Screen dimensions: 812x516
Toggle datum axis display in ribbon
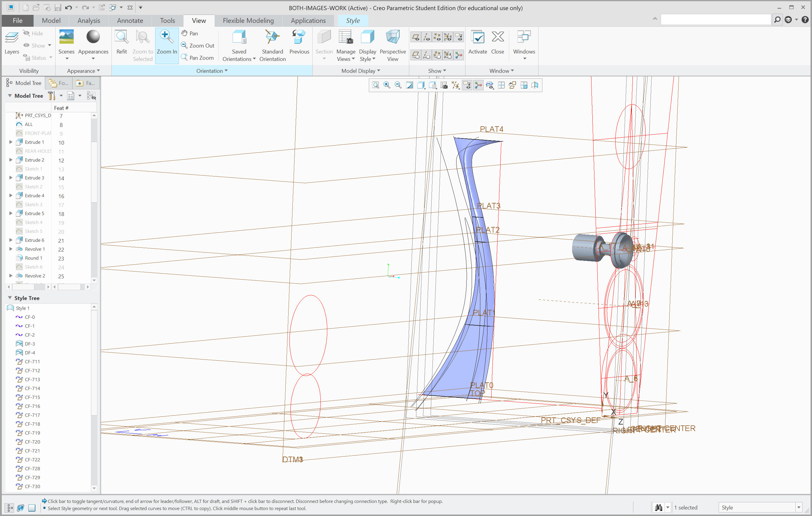click(x=427, y=37)
